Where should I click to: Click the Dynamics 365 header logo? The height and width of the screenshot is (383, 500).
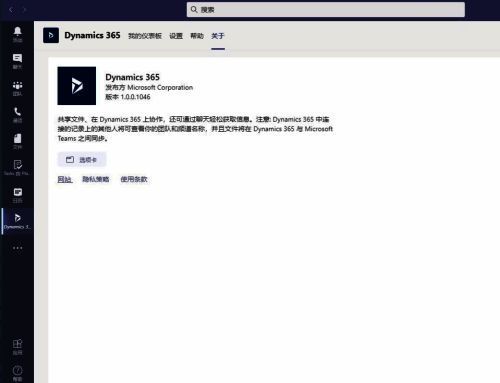(x=51, y=35)
